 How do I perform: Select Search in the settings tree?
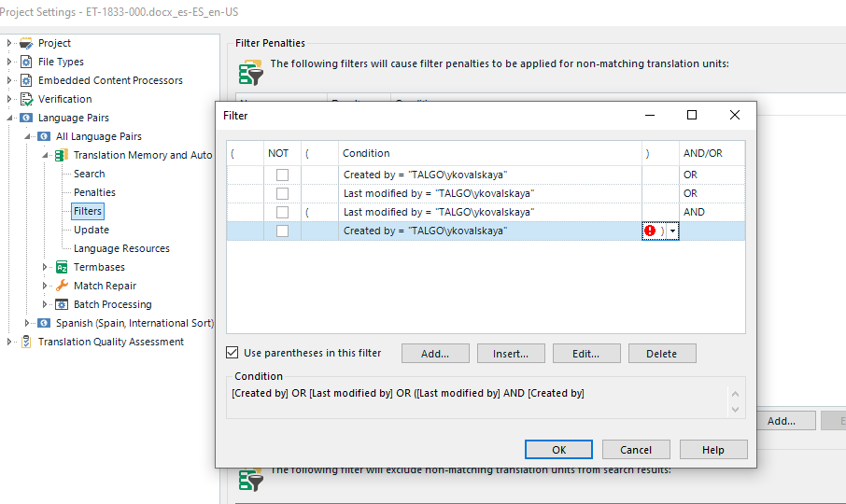point(89,174)
